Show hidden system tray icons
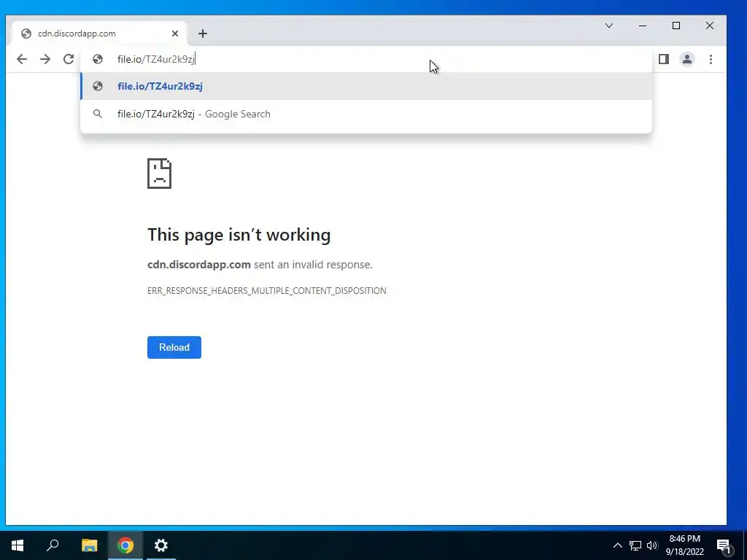 tap(617, 545)
